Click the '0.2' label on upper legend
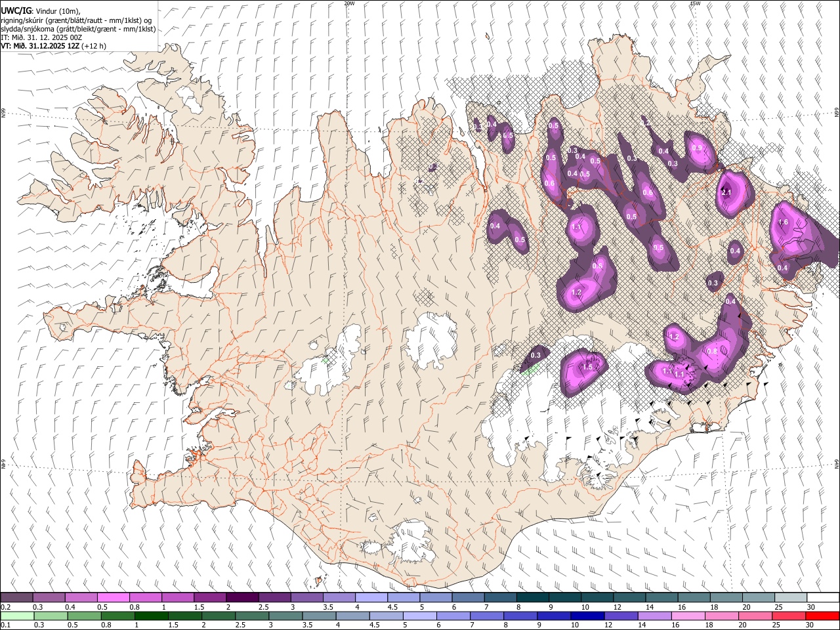This screenshot has width=840, height=630. coord(5,607)
